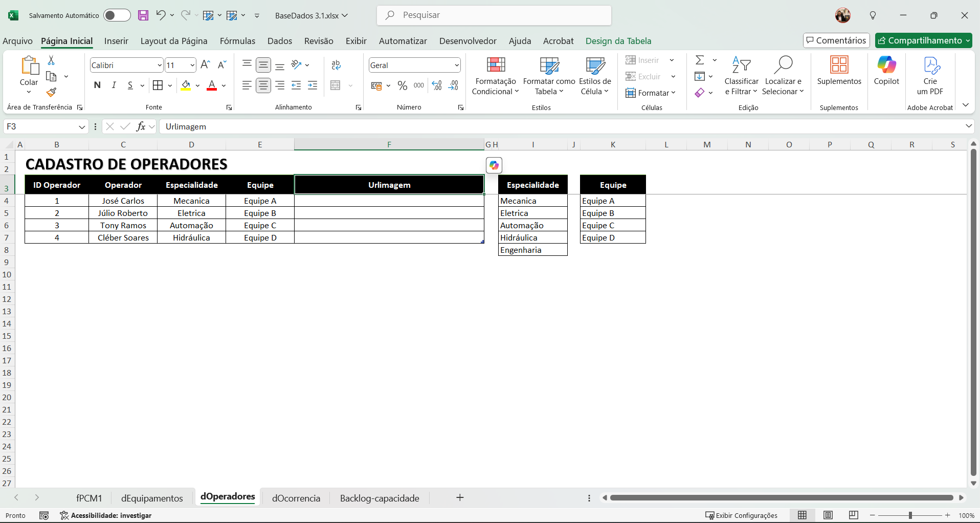Toggle the AutoSave switch
Image resolution: width=980 pixels, height=523 pixels.
[x=117, y=15]
